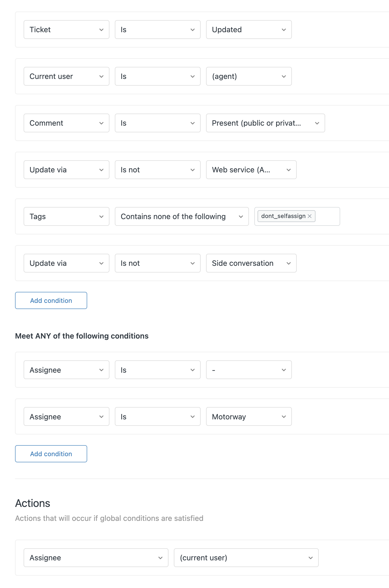Expand the Current user field dropdown
Image resolution: width=389 pixels, height=588 pixels.
66,76
